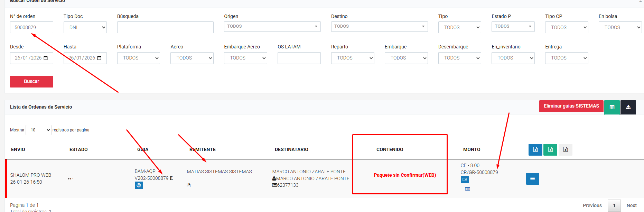Expand the Estado P dropdown
This screenshot has height=212, width=644.
(x=513, y=27)
